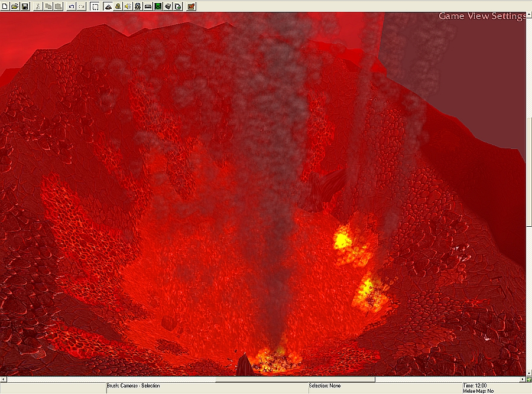
Task: Click the horizontal scrollbar left arrow
Action: [x=3, y=379]
